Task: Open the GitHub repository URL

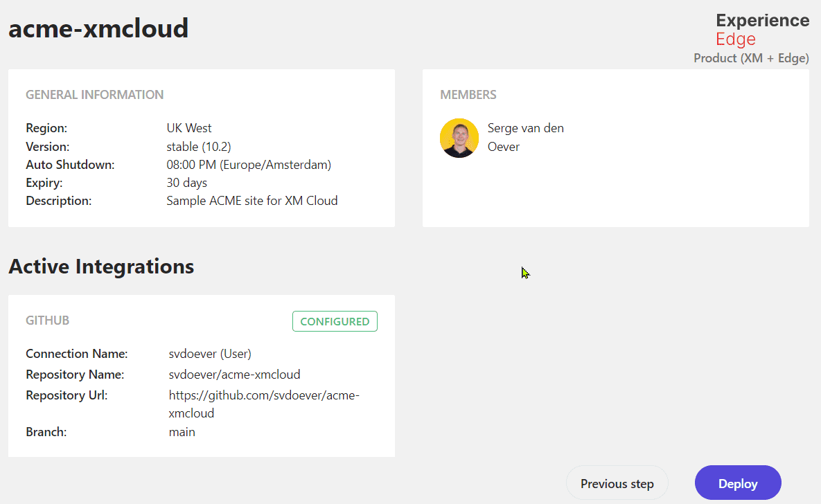Action: [264, 404]
